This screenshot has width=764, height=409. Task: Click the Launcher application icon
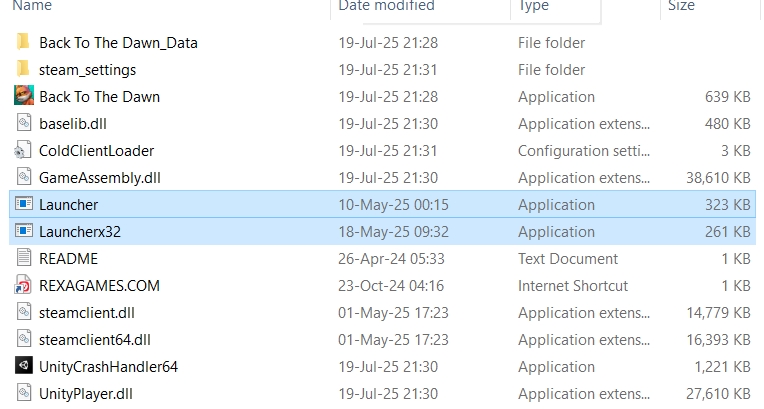pyautogui.click(x=24, y=204)
